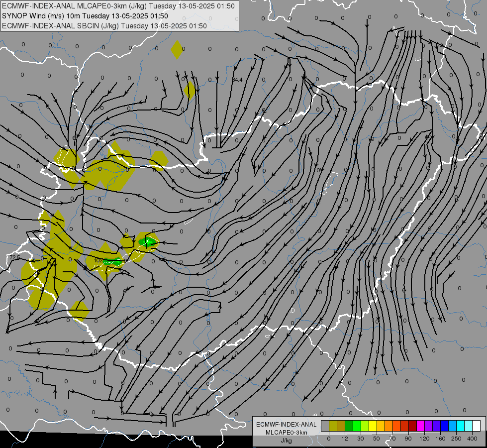Click the SYNOP Wind 10m title line

pos(85,16)
